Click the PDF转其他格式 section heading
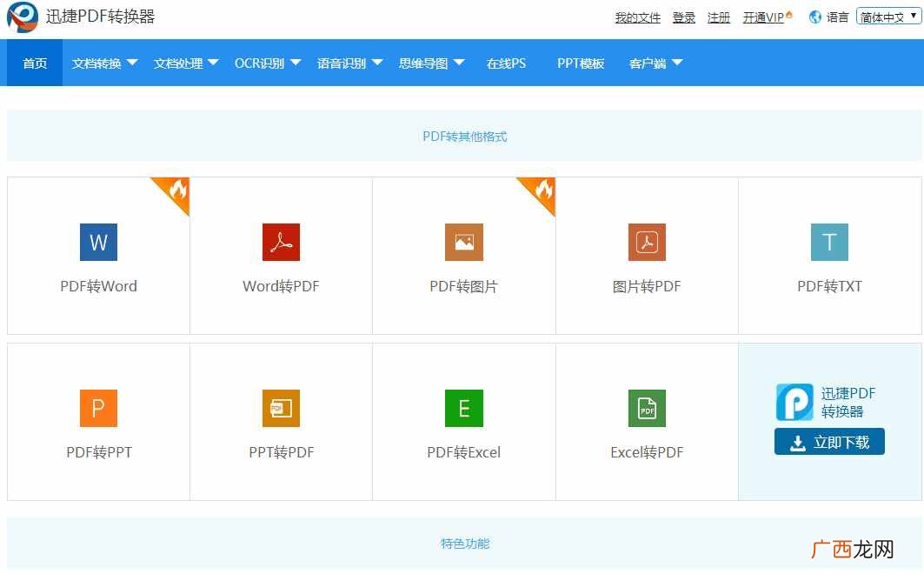924x574 pixels. pyautogui.click(x=464, y=137)
